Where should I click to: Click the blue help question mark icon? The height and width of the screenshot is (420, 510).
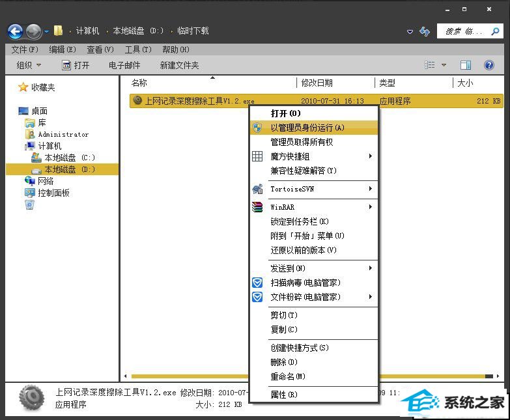489,65
